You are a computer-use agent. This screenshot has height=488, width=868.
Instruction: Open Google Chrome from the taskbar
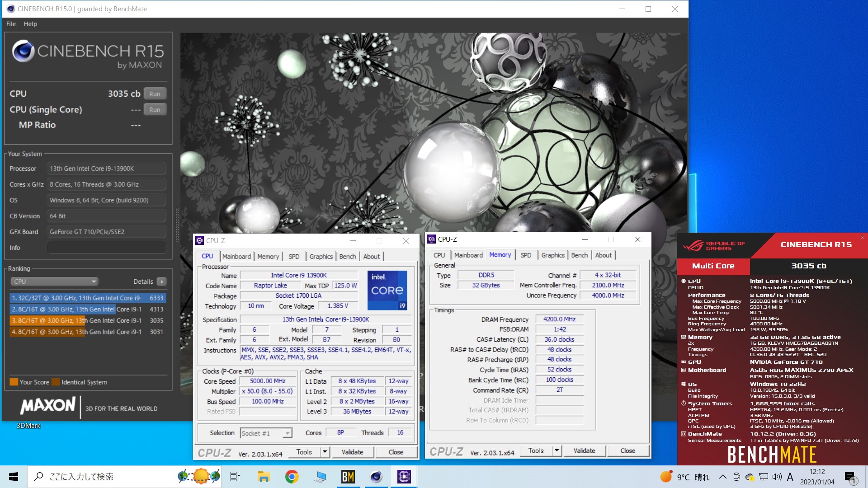[x=292, y=477]
